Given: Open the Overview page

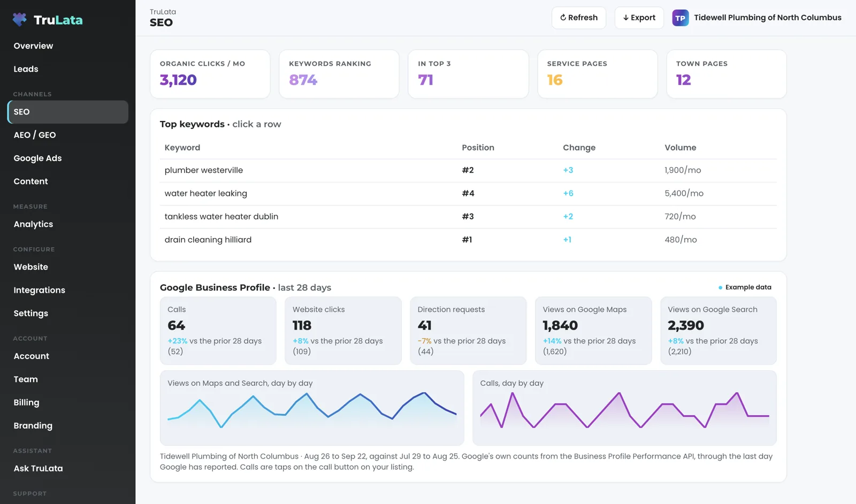Looking at the screenshot, I should pyautogui.click(x=68, y=46).
